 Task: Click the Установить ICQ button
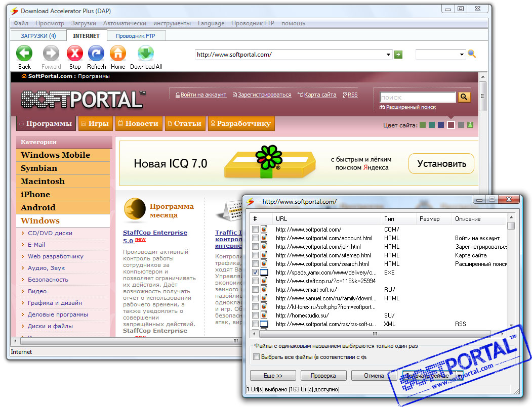441,164
